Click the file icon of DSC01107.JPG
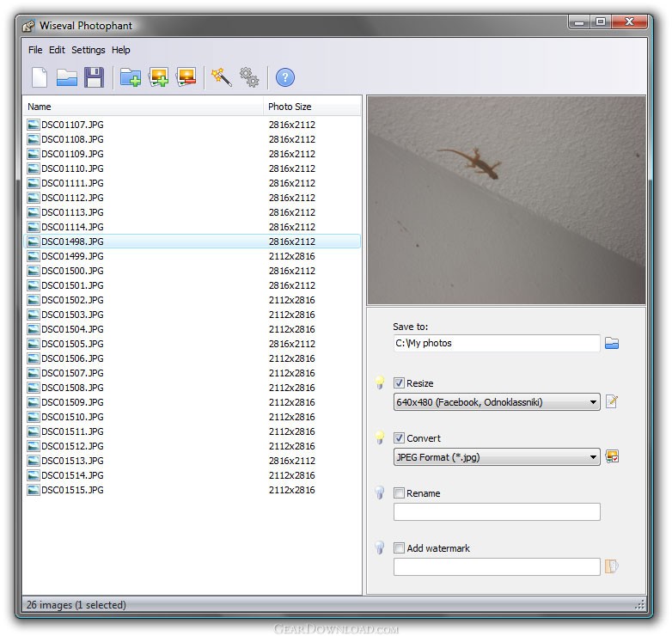This screenshot has width=672, height=636. (x=33, y=125)
